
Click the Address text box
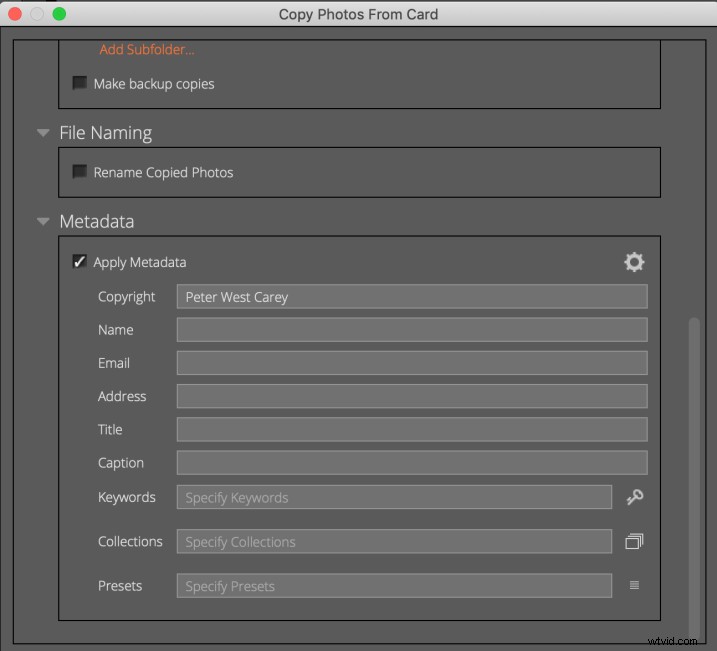[411, 396]
